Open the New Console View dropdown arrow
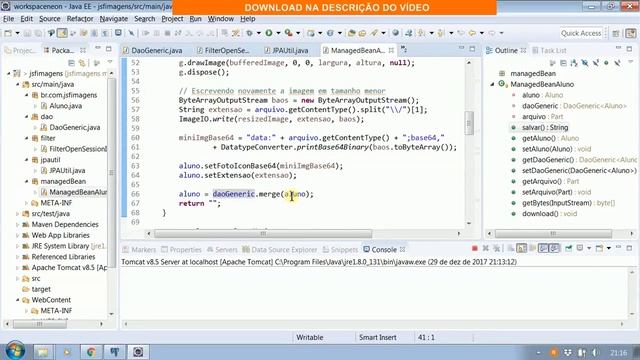The height and width of the screenshot is (360, 640). click(609, 248)
